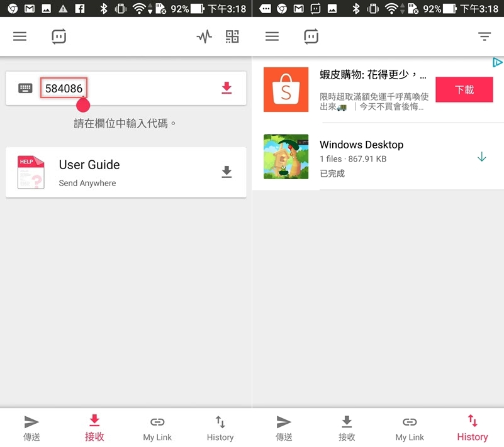Tap message bubble notification in right status bar

coord(265,9)
